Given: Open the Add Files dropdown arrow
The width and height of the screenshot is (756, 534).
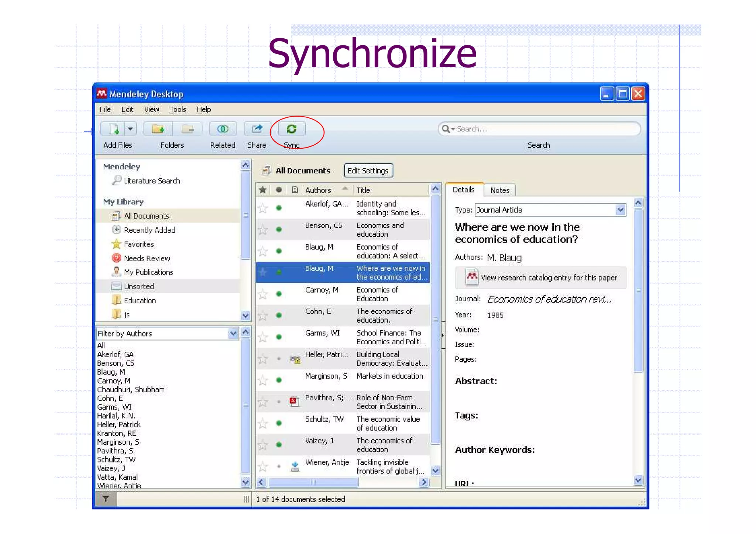Looking at the screenshot, I should click(130, 129).
